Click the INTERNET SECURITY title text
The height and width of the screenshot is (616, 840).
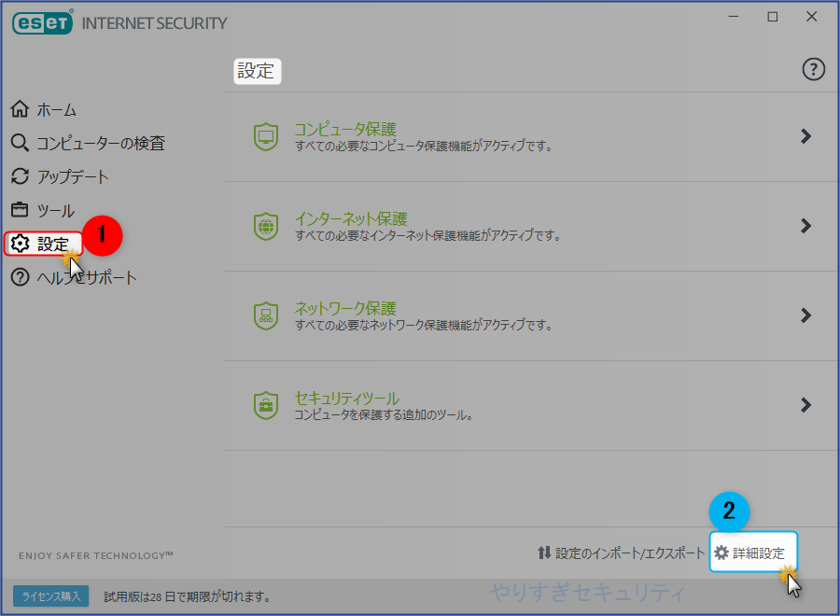(154, 23)
